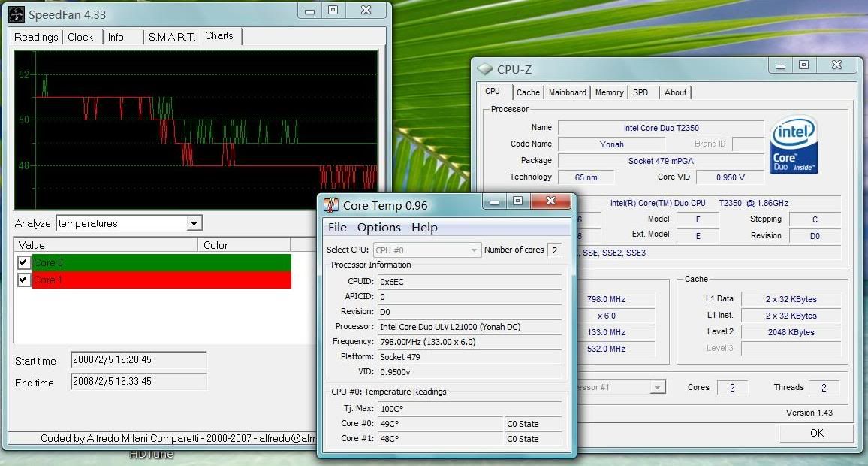Click the Core VID value '0.950 V'

coord(730,177)
